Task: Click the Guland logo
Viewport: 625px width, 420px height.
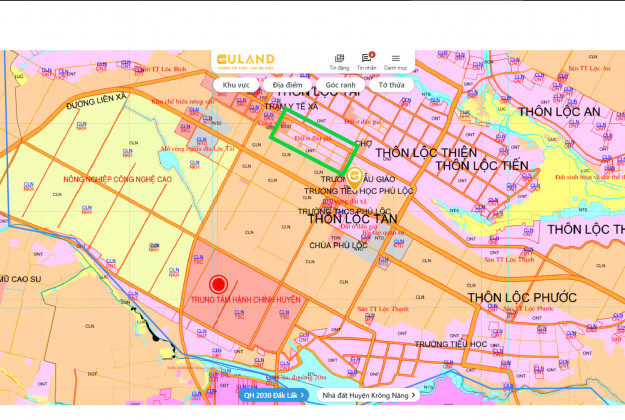Action: tap(246, 61)
